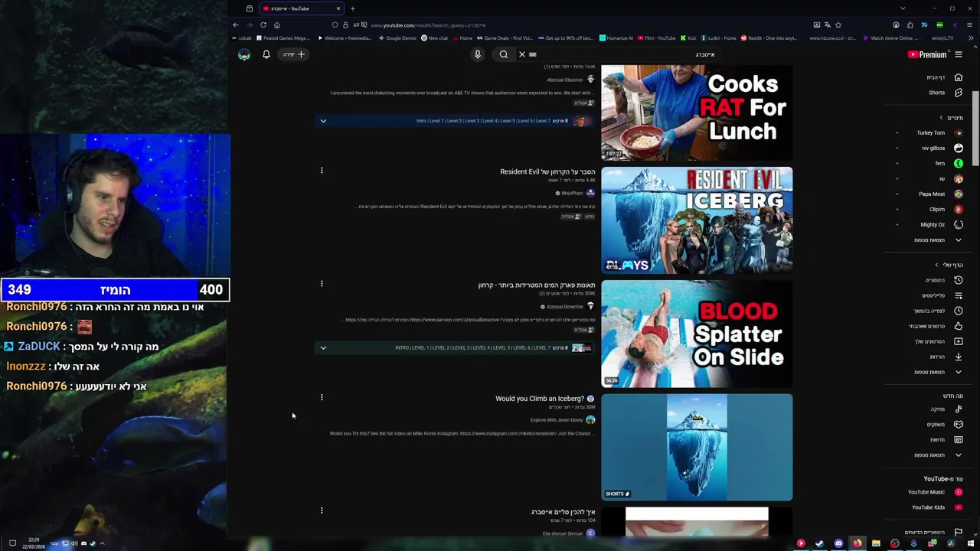Click browser home button
This screenshot has width=980, height=551.
pos(276,24)
